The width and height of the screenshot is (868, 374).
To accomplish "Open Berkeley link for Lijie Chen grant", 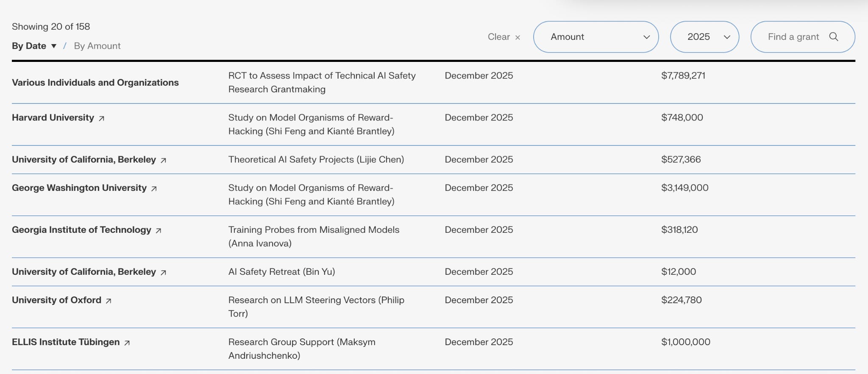I will click(x=84, y=159).
